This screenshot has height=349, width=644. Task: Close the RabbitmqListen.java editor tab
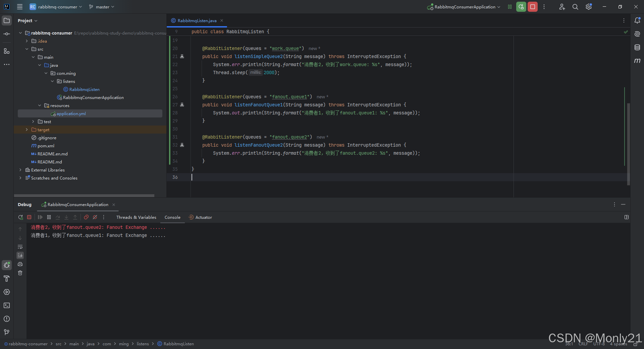[222, 20]
